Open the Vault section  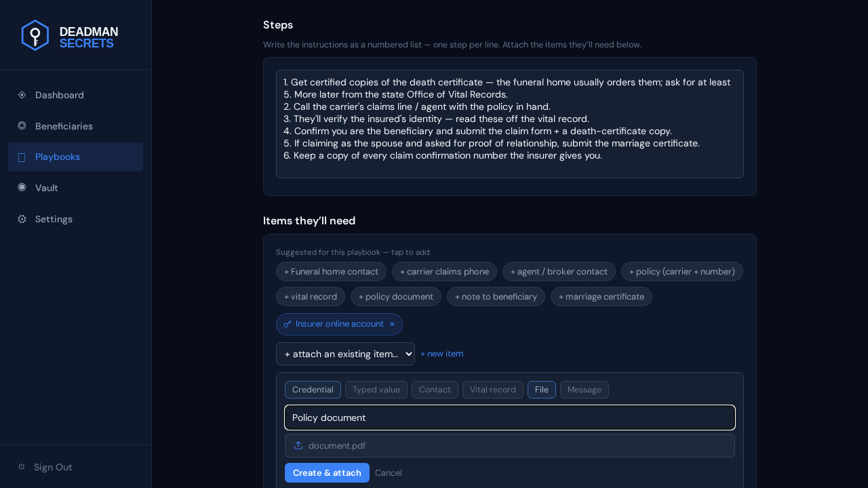(75, 188)
